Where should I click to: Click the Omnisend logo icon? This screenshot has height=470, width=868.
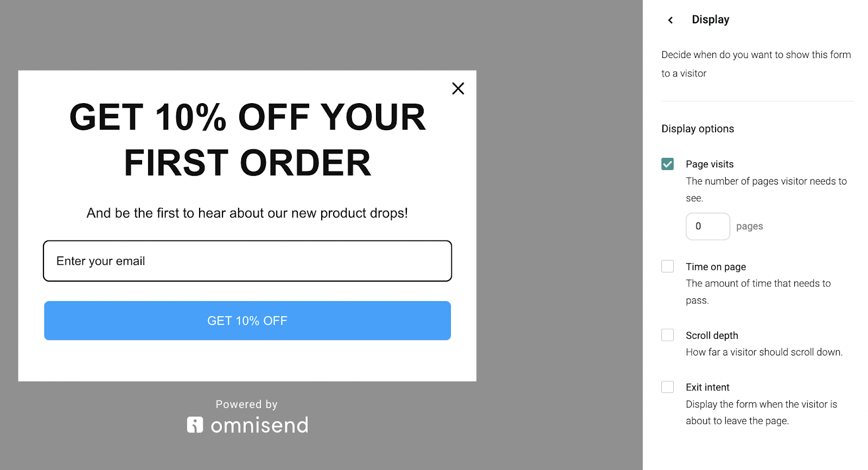(195, 424)
